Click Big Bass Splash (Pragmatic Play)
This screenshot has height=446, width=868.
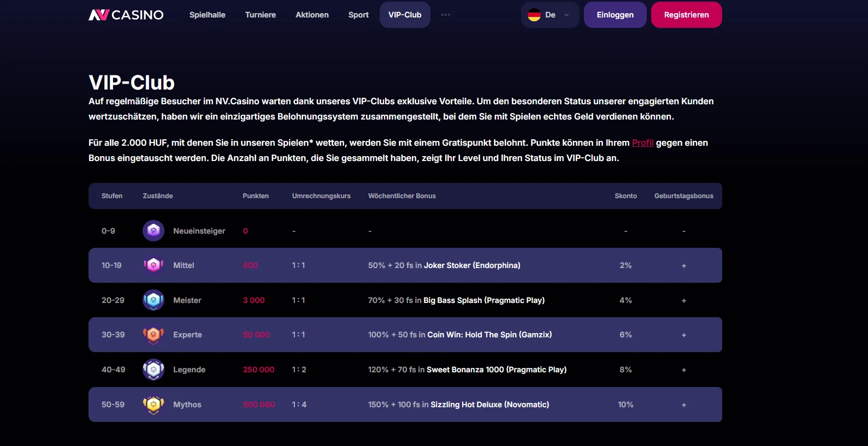coord(484,300)
